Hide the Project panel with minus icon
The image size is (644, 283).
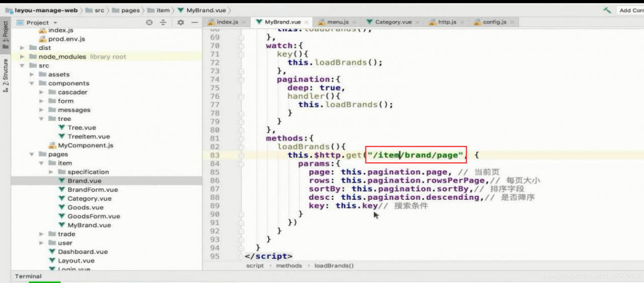click(x=194, y=23)
